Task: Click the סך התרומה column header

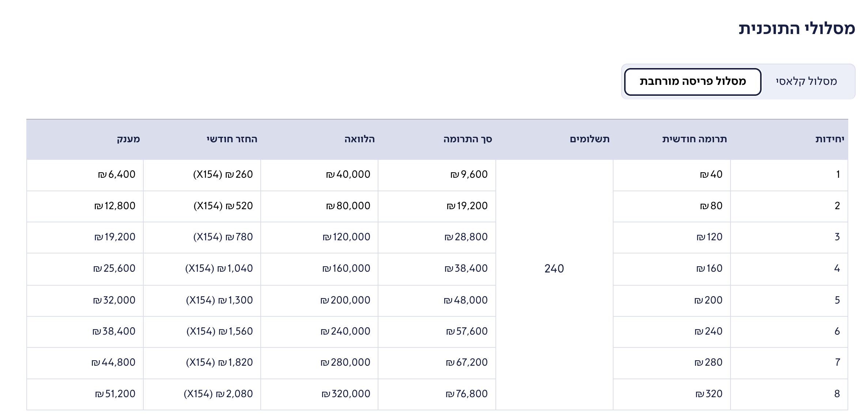Action: [x=468, y=139]
